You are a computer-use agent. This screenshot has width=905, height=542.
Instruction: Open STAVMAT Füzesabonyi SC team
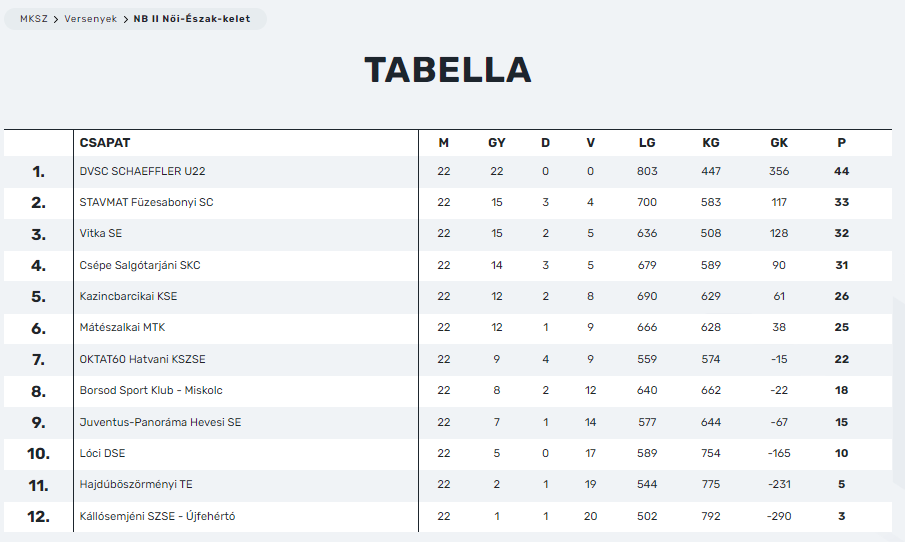pos(147,203)
